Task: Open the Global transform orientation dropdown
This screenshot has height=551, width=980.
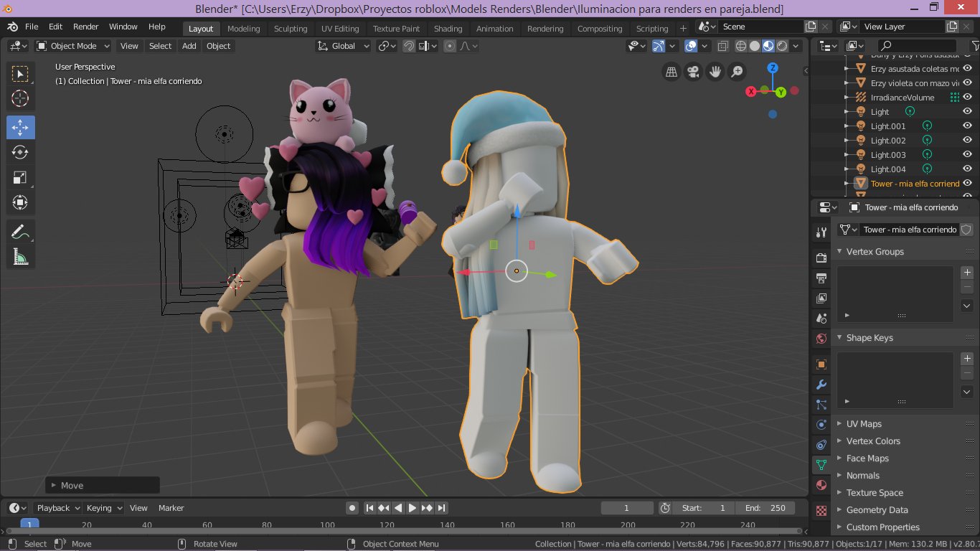Action: 343,46
